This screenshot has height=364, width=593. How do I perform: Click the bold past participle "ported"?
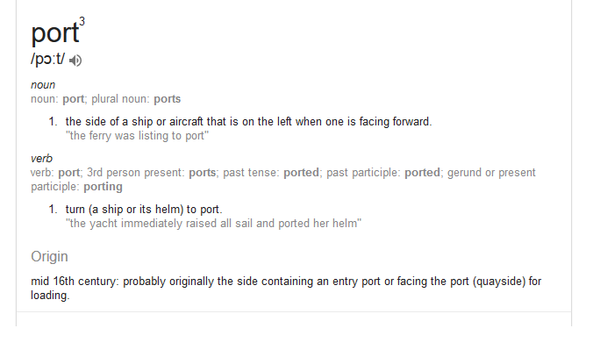(x=423, y=173)
